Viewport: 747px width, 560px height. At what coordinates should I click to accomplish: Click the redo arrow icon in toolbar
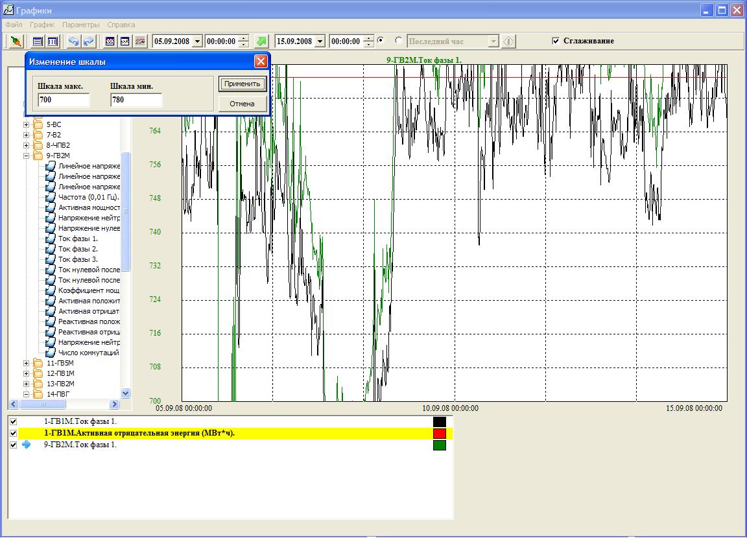(x=88, y=41)
